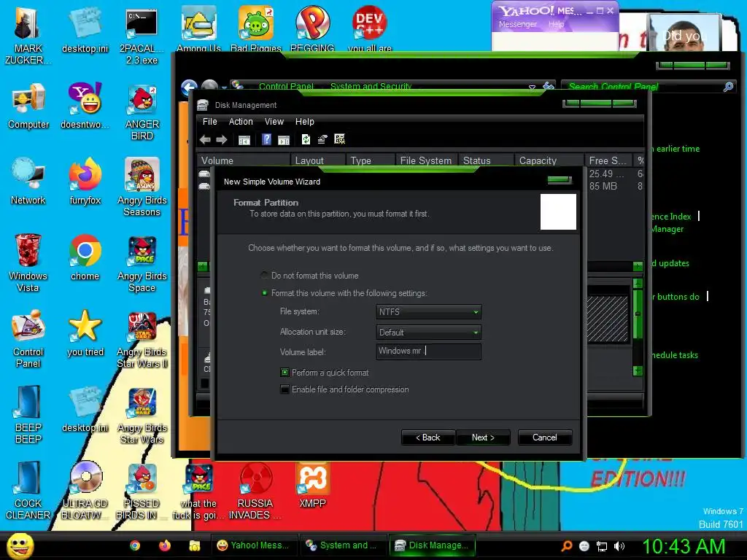Click the Back arrow in Disk Management toolbar
Image resolution: width=747 pixels, height=560 pixels.
[205, 139]
